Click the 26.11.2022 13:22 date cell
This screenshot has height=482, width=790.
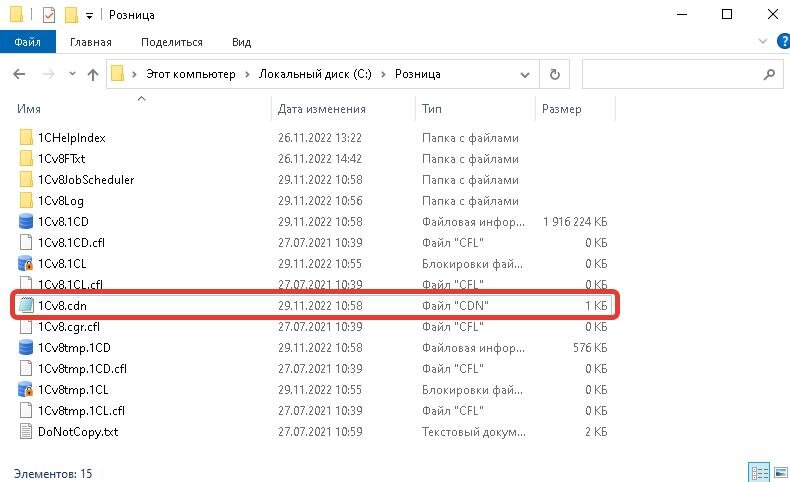[x=320, y=138]
